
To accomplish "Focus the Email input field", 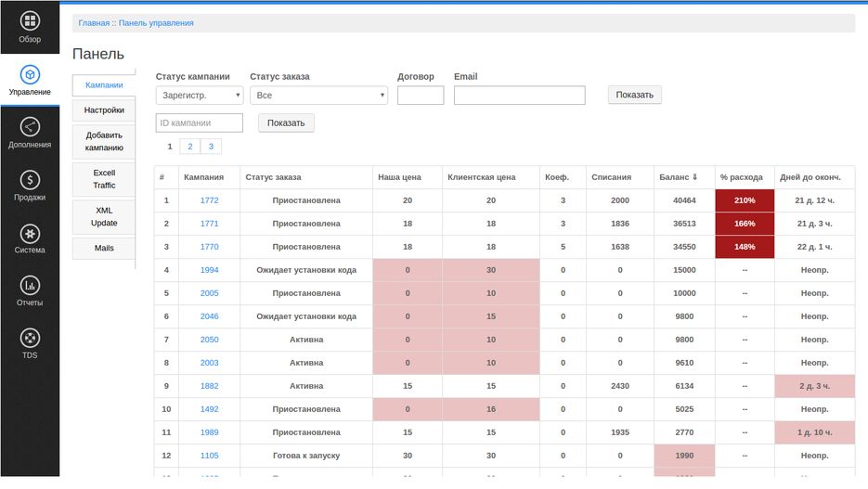I will click(x=519, y=96).
